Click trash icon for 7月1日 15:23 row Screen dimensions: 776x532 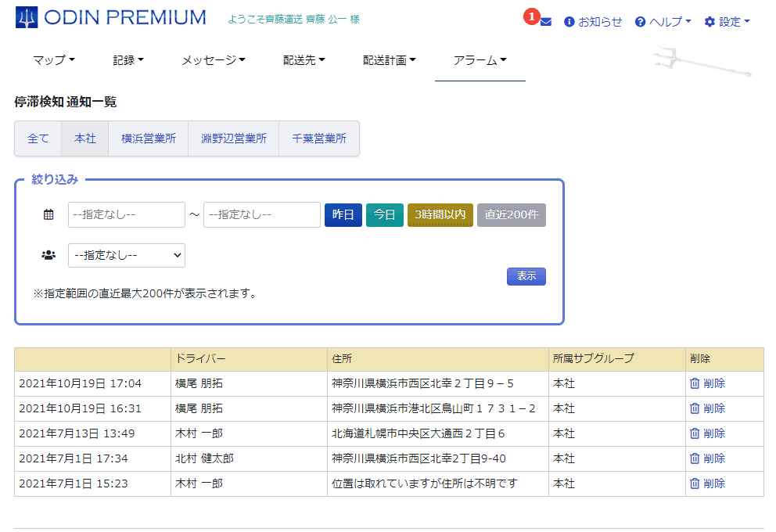tap(695, 483)
